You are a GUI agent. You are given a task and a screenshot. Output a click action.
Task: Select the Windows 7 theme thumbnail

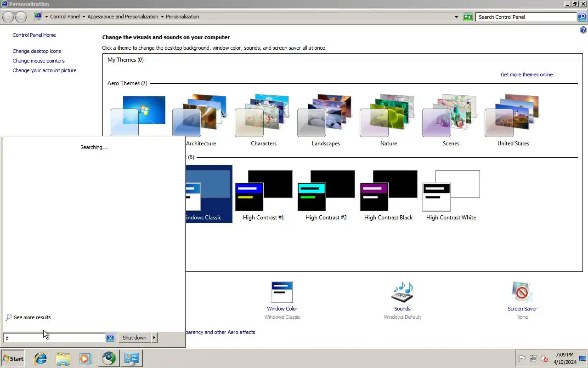[x=138, y=116]
